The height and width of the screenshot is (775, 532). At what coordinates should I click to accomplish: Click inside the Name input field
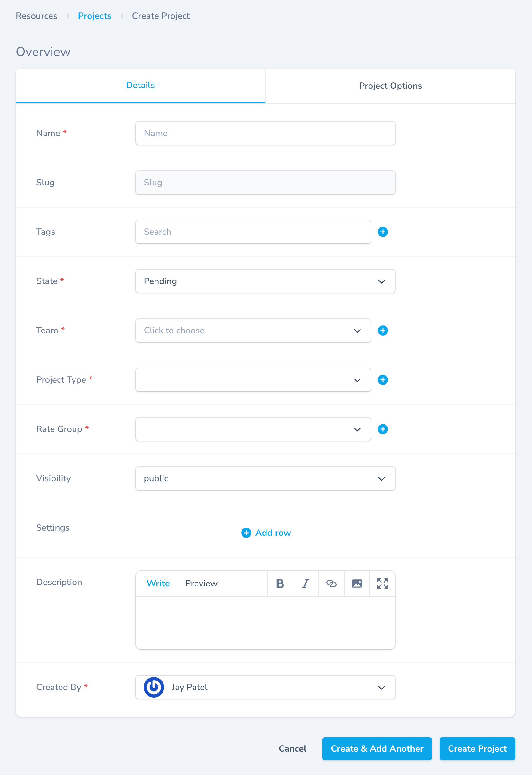point(265,133)
